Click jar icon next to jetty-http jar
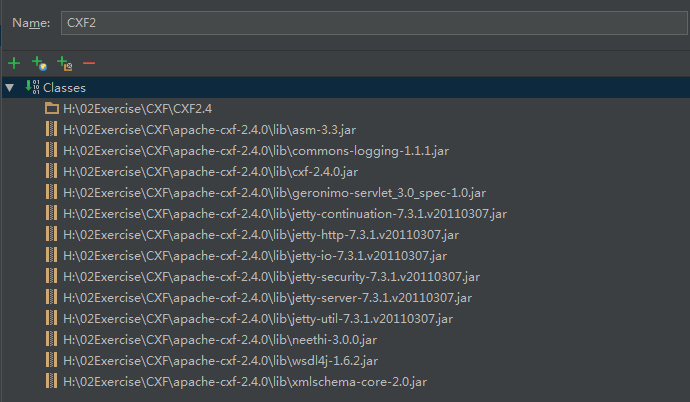This screenshot has width=690, height=402. pos(51,234)
